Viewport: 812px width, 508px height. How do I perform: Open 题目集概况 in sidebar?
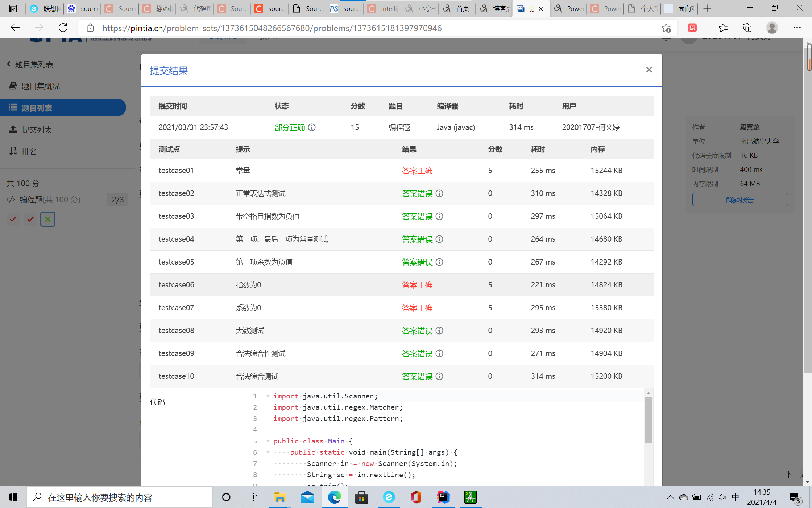point(40,86)
